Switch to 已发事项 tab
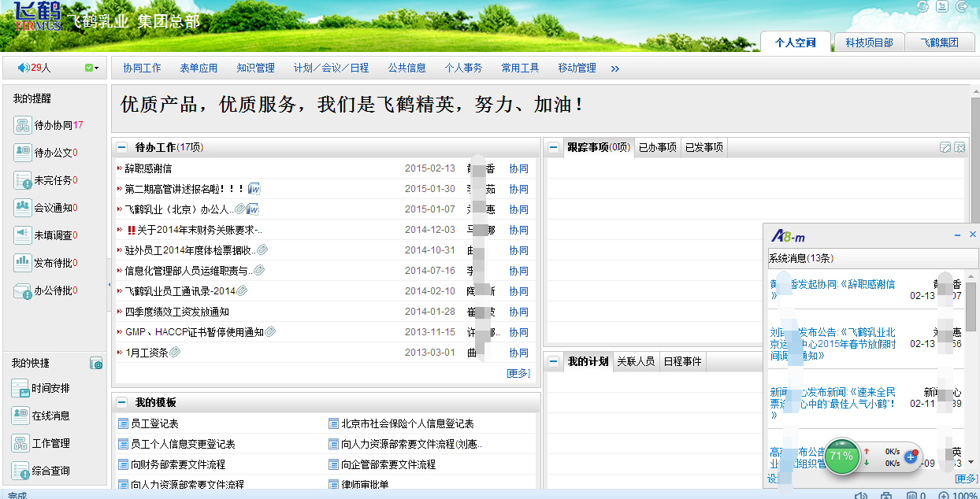The image size is (980, 499). click(x=704, y=147)
